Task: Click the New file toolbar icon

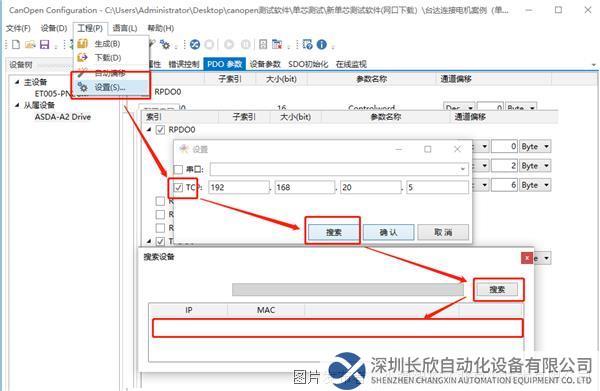Action: pyautogui.click(x=16, y=44)
